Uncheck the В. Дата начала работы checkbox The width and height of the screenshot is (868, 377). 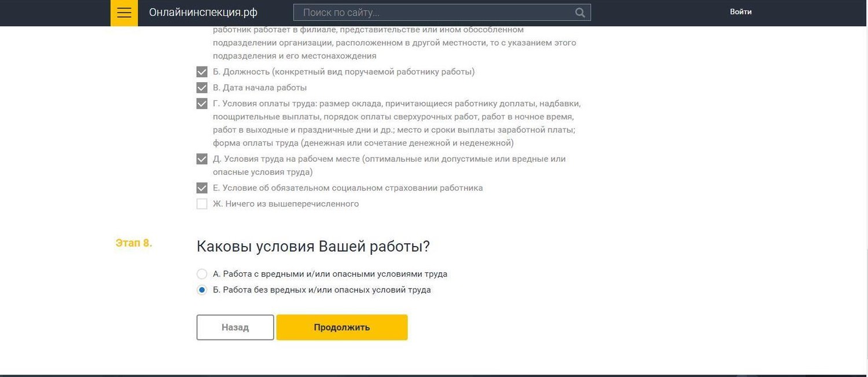(202, 88)
